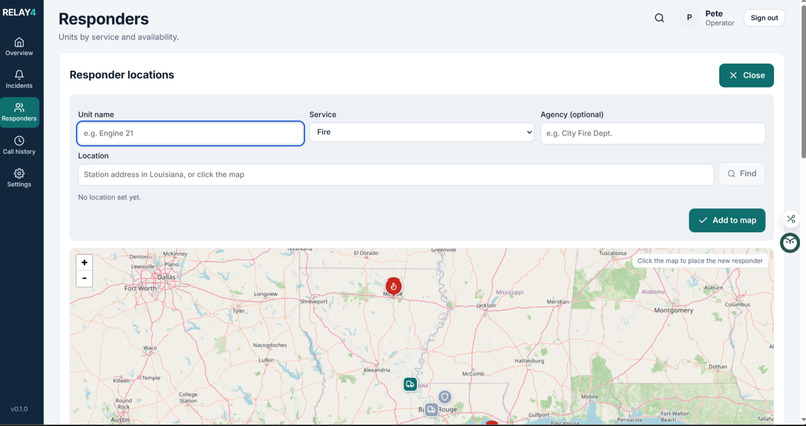Click the Find location button
The width and height of the screenshot is (806, 426).
[742, 174]
